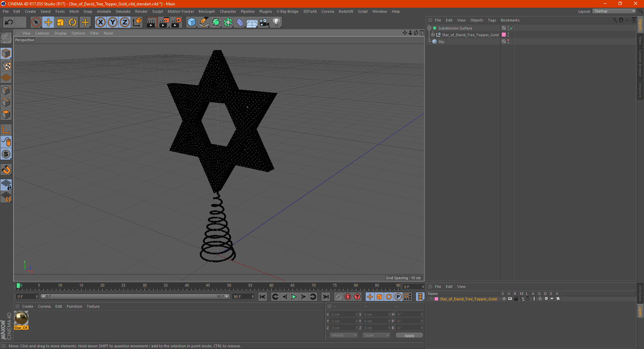Add a Cube primitive object
Screen dimensions: 644x349
pyautogui.click(x=192, y=22)
